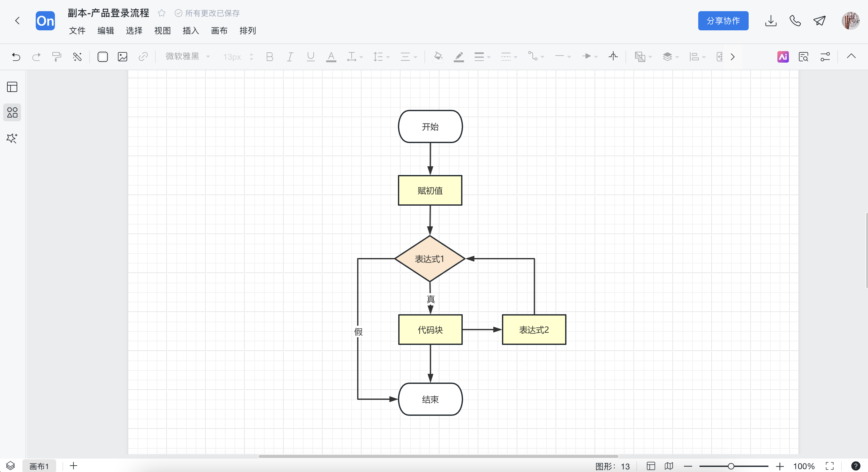Open the shapes library sidebar icon

(x=12, y=112)
